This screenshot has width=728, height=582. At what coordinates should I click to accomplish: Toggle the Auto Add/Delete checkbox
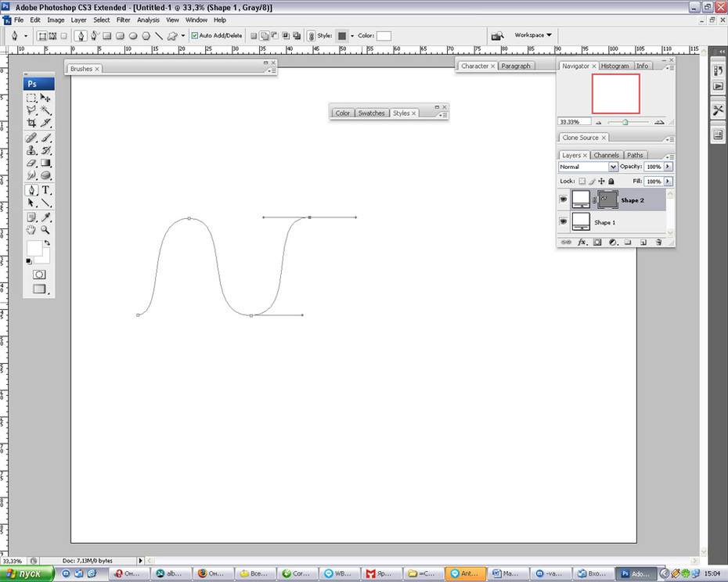point(195,35)
